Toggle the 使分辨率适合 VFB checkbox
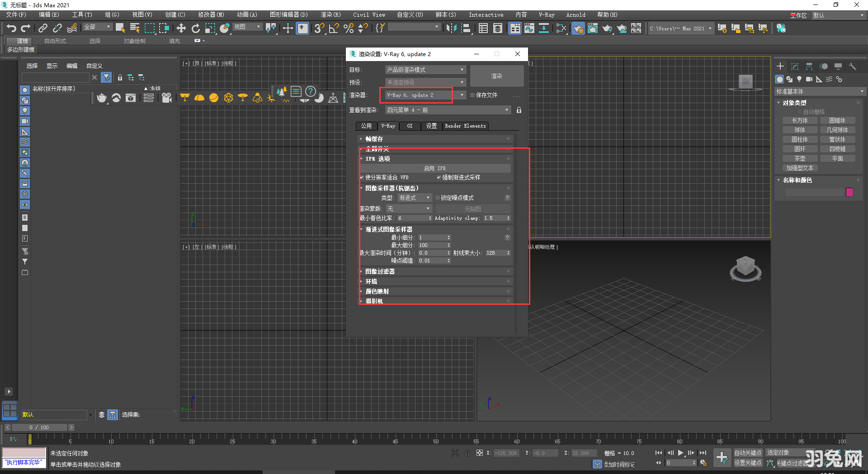 pyautogui.click(x=362, y=177)
